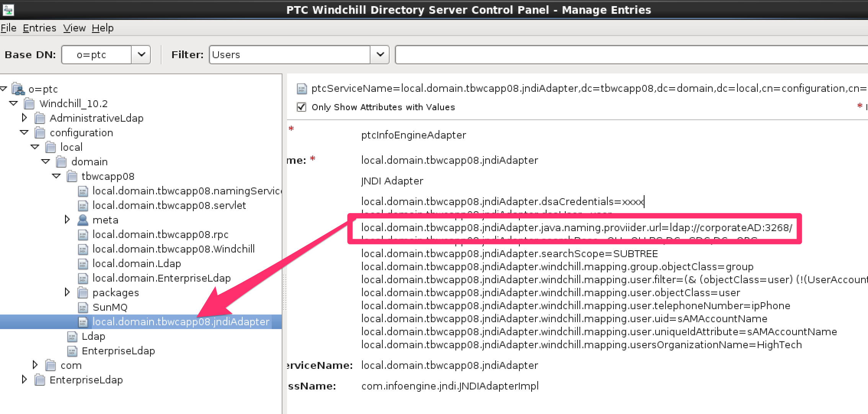Click the EnterpriseLdap folder icon with expander

click(x=40, y=380)
